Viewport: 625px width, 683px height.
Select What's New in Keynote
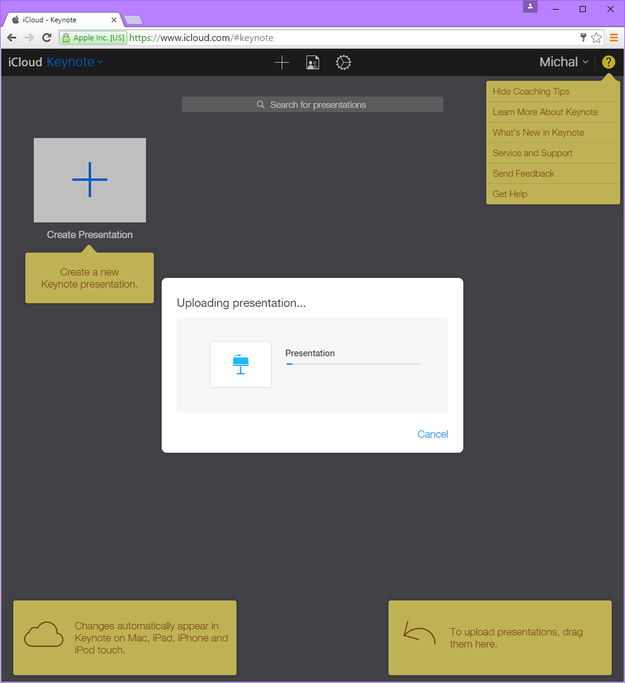553,132
